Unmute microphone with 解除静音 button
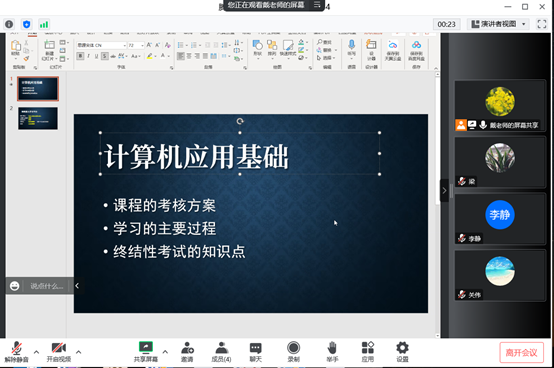The image size is (554, 368). pos(16,352)
